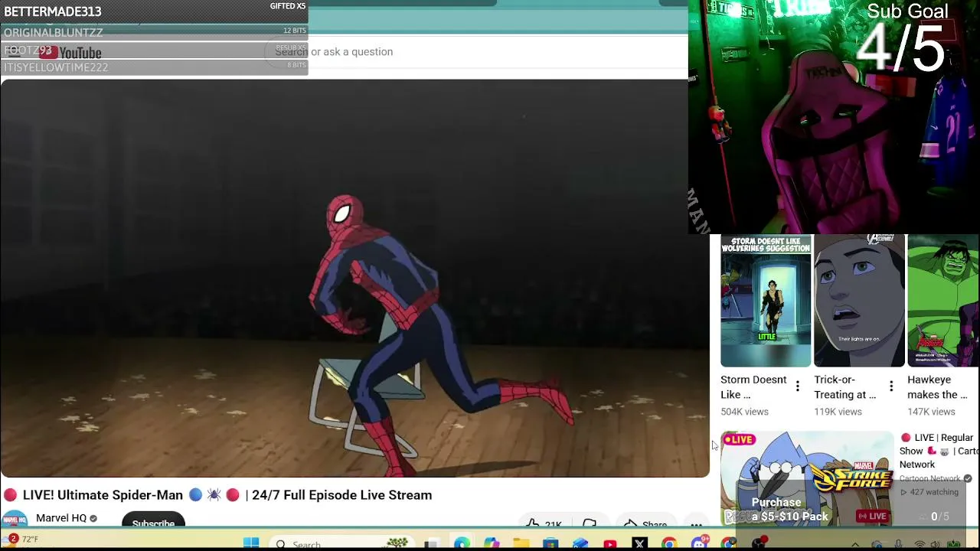Click '119K views' under the Trick-or-Treating short
The height and width of the screenshot is (551, 980).
coord(838,412)
